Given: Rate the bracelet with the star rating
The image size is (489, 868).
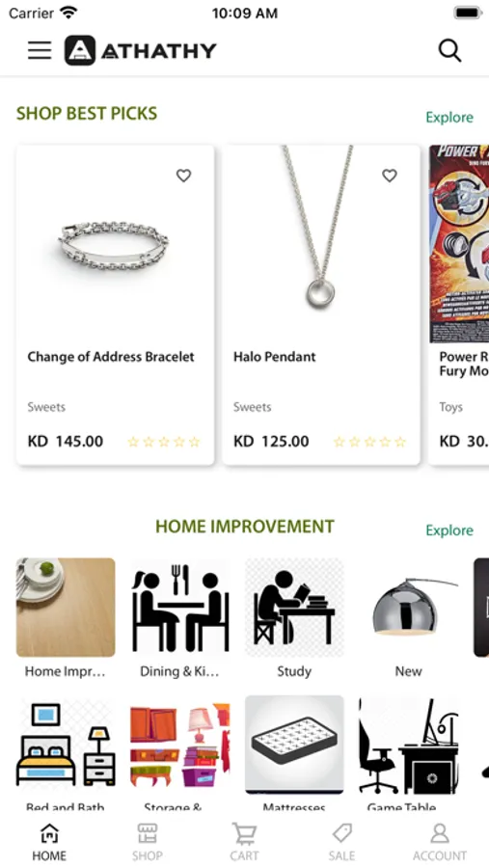Looking at the screenshot, I should pos(163,442).
